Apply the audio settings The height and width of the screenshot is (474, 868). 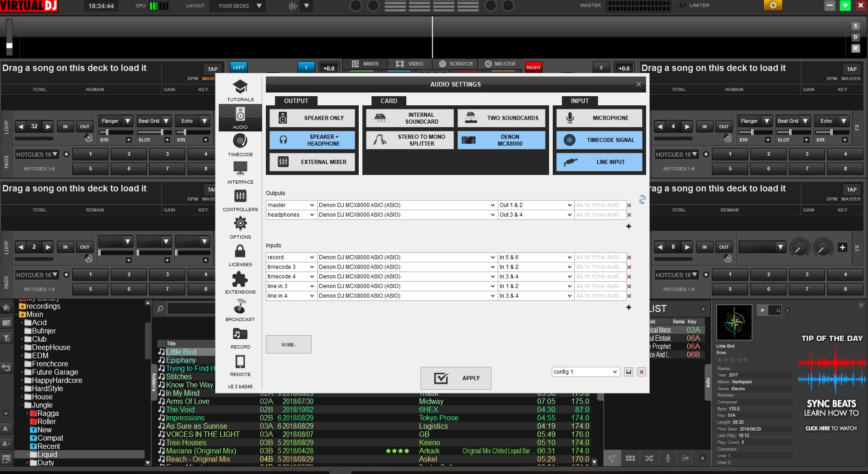click(x=456, y=378)
